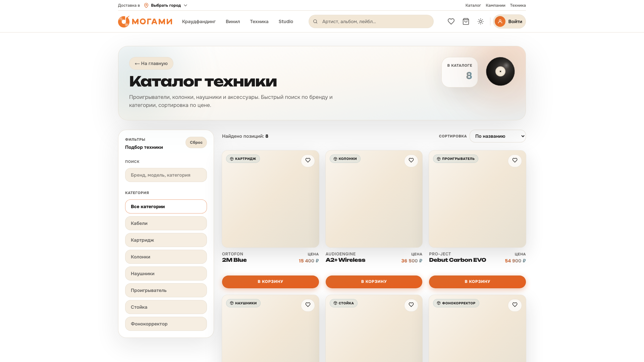Favorite the Наушники product card
The image size is (644, 362).
click(x=308, y=305)
